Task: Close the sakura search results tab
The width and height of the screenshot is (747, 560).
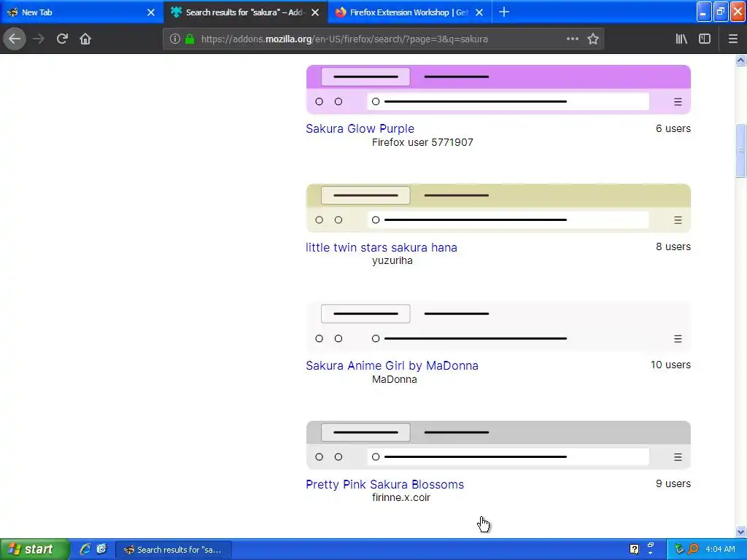Action: 315,12
